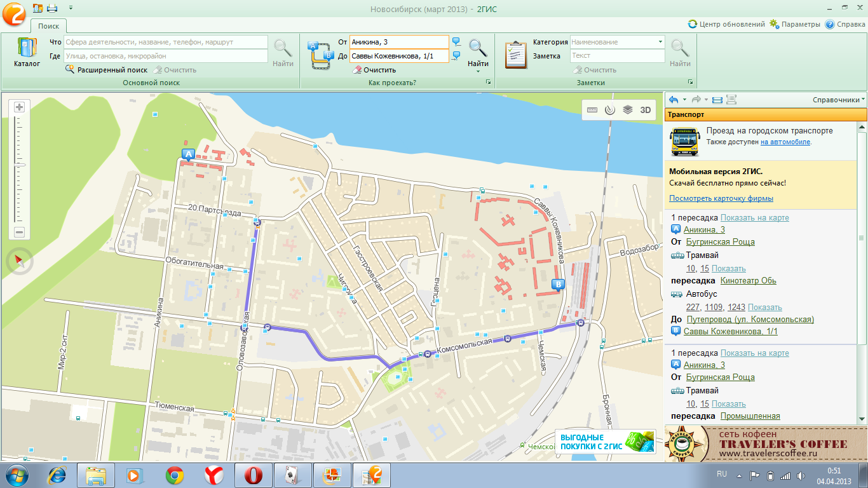
Task: Switch to the Поиск ribbon tab
Action: [48, 26]
